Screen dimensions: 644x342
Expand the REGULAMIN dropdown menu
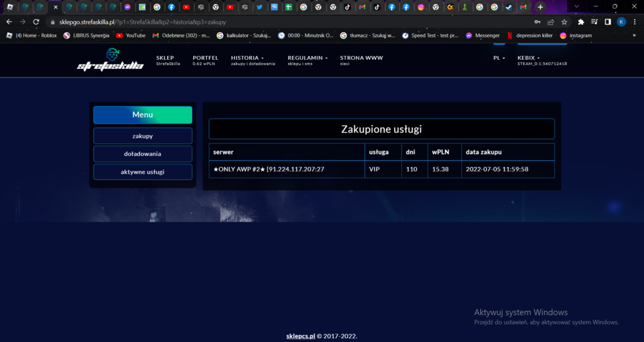click(308, 61)
